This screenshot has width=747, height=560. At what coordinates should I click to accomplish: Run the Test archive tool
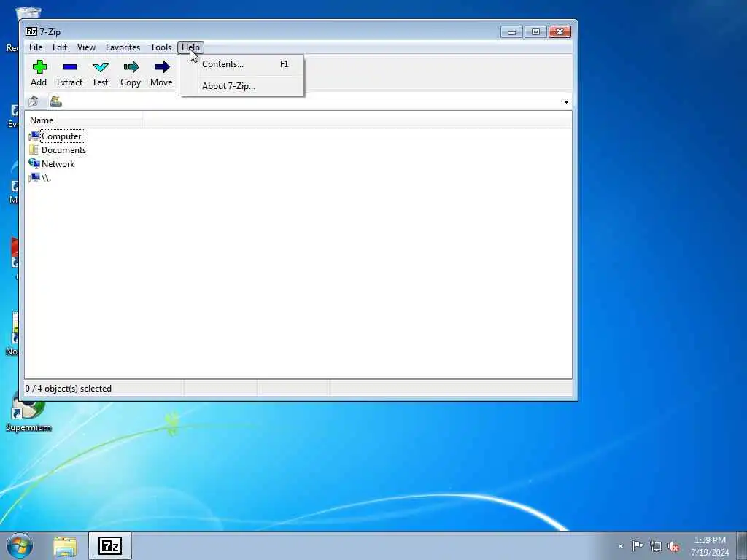[x=100, y=74]
